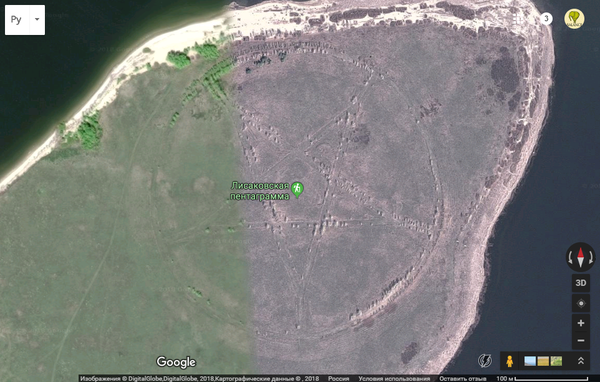Screen dimensions: 600x382
Task: Open the Google apps grid
Action: 518,18
